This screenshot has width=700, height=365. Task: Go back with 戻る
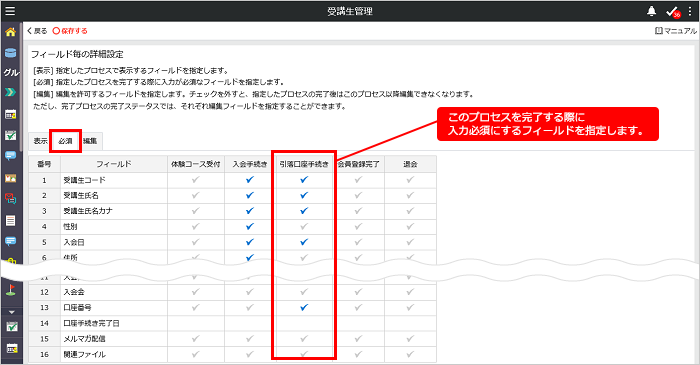37,31
